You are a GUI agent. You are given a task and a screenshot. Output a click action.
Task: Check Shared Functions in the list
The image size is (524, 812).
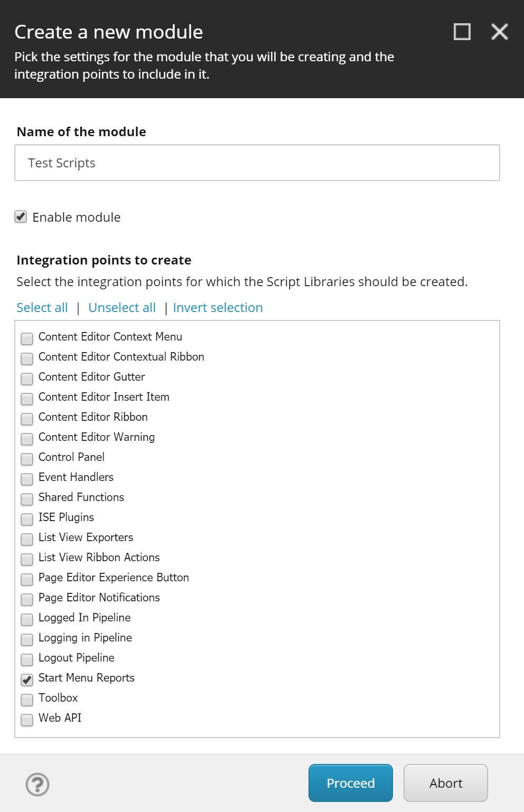[26, 499]
